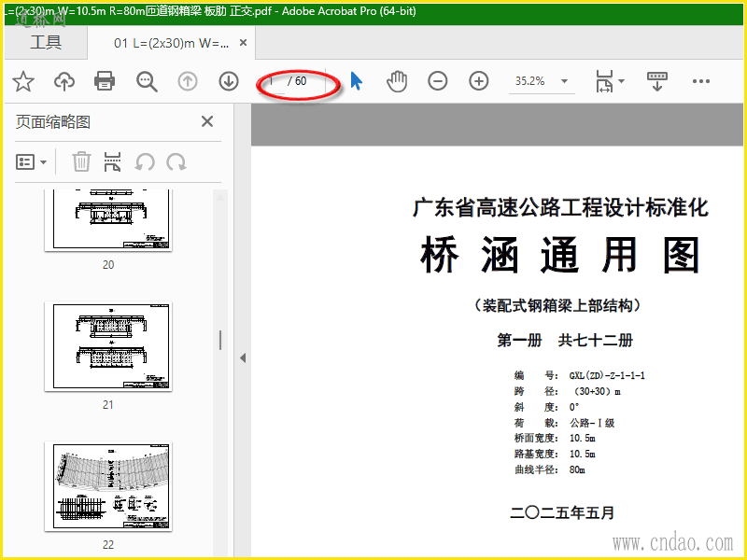Close the 01 L=(2x30)m document tab
The image size is (747, 560).
coord(243,43)
